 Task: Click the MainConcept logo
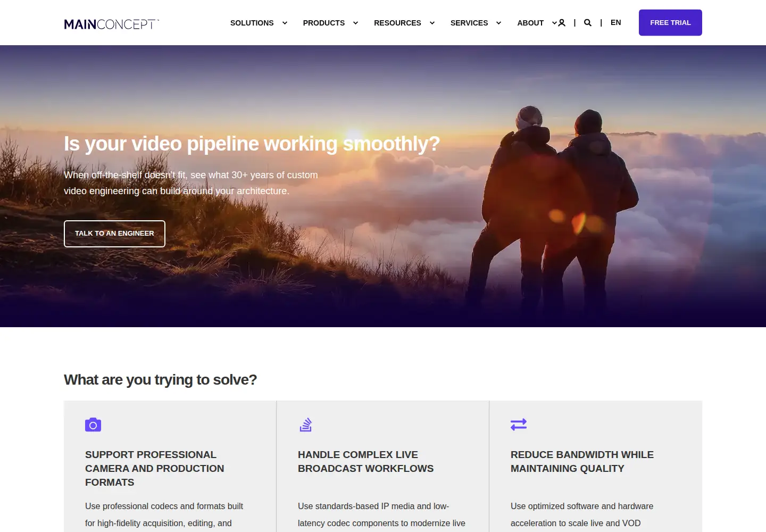pos(111,24)
